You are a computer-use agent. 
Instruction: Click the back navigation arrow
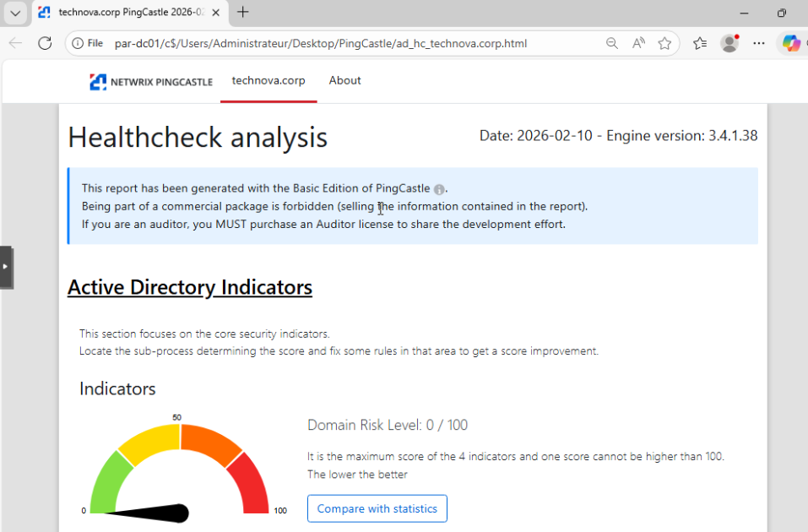[16, 43]
